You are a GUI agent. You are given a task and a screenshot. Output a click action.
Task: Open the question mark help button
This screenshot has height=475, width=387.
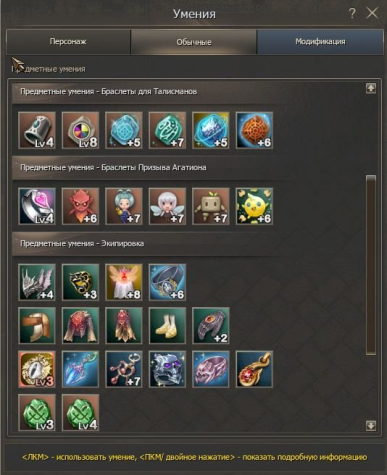click(x=352, y=13)
